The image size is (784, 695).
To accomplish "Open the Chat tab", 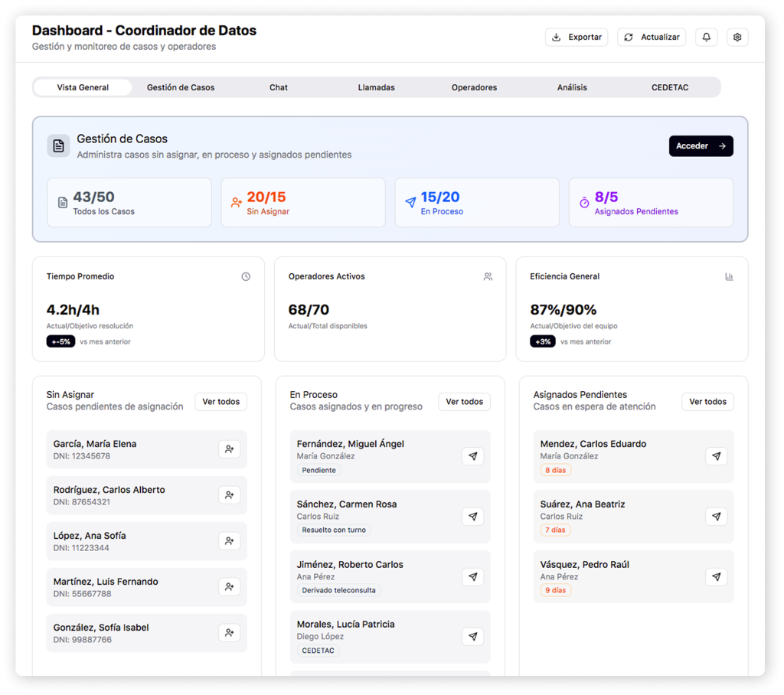I will tap(279, 87).
